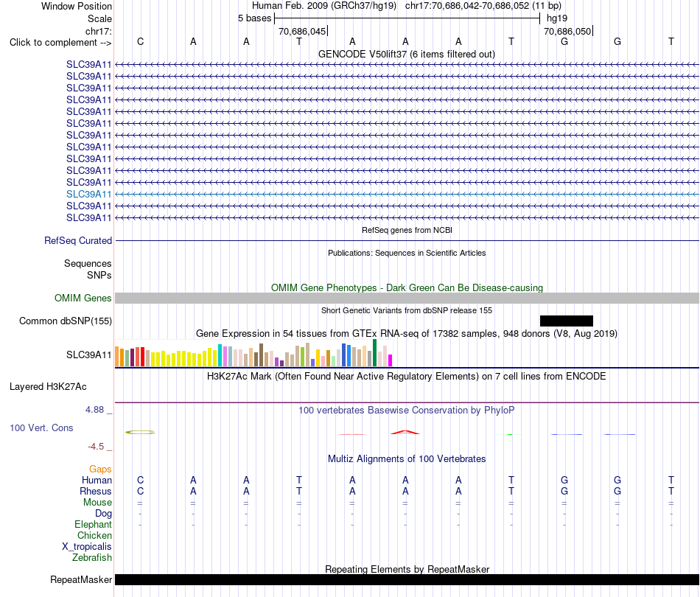Click the 'RefSeq genes from NCBI' title
This screenshot has height=597, width=700.
(407, 231)
